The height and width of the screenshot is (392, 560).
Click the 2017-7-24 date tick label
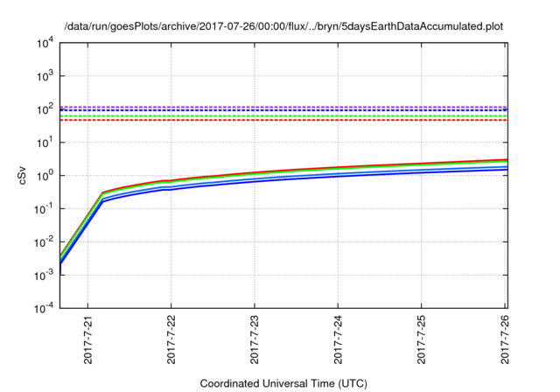pos(338,339)
